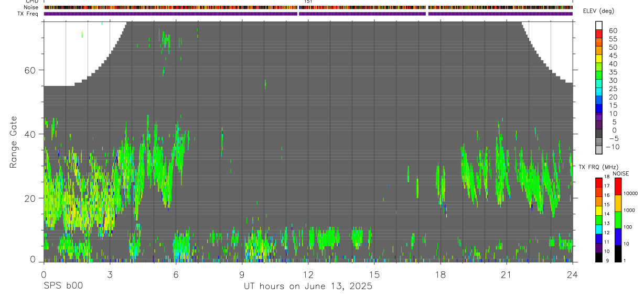Image resolution: width=644 pixels, height=297 pixels.
Task: Click the '24' tick on the UT hours axis
Action: tap(572, 274)
